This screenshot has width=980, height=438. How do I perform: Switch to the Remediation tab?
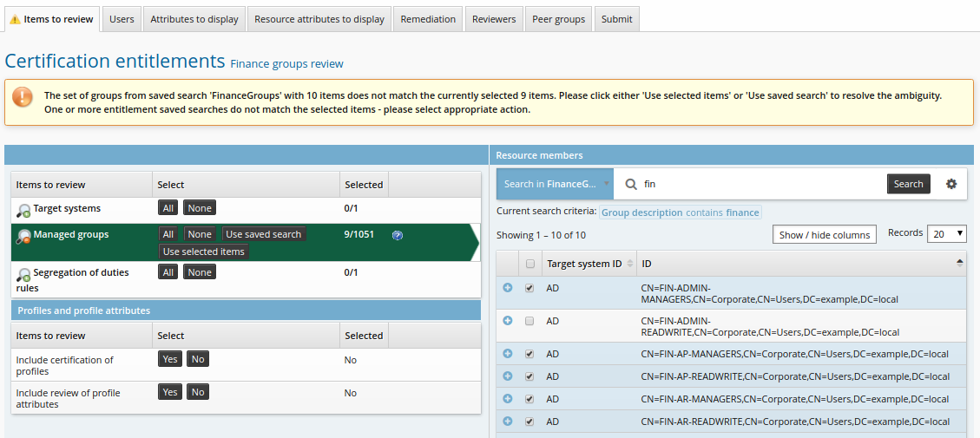click(428, 19)
